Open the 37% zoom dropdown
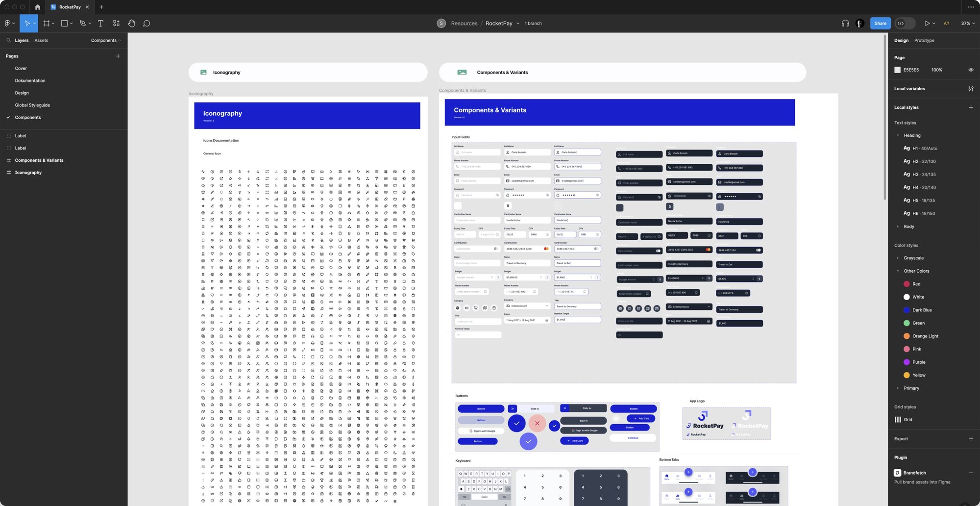The image size is (980, 506). pyautogui.click(x=968, y=23)
